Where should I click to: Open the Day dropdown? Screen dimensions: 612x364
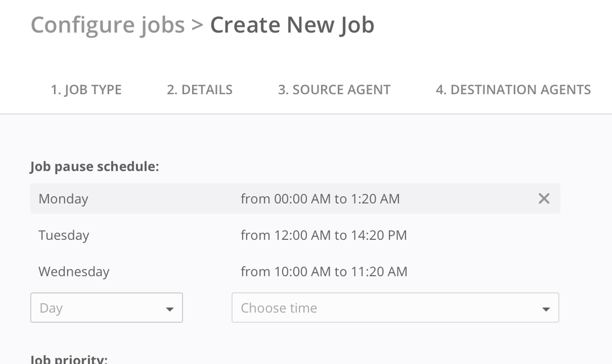pos(100,308)
